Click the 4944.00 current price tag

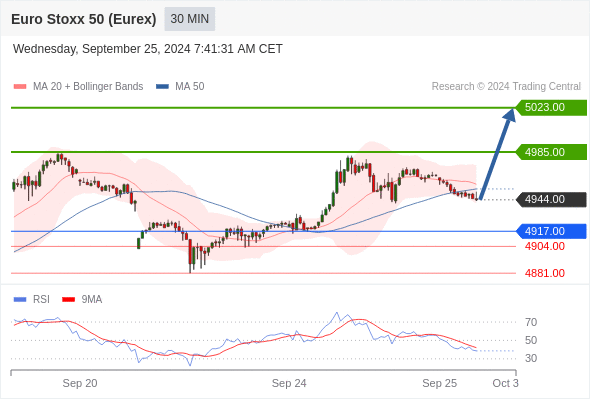(x=551, y=199)
